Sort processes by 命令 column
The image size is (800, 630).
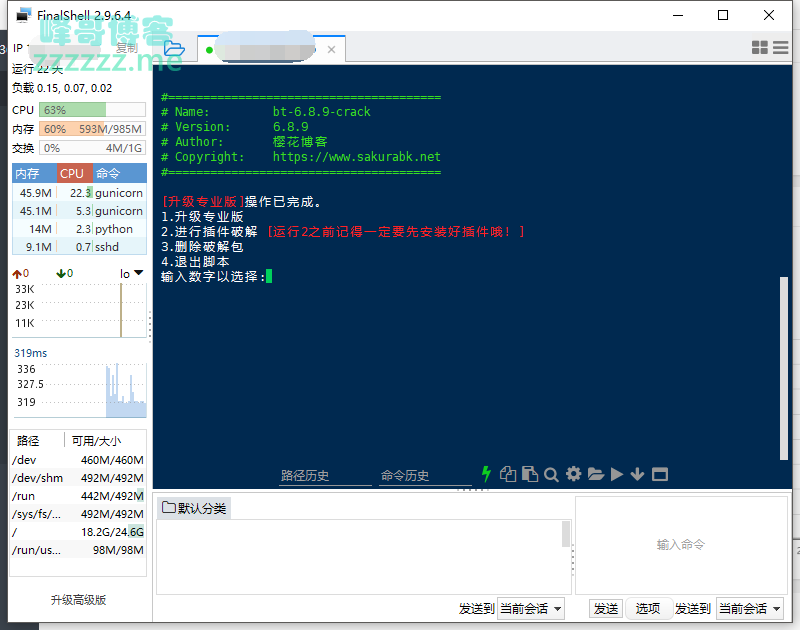[120, 173]
